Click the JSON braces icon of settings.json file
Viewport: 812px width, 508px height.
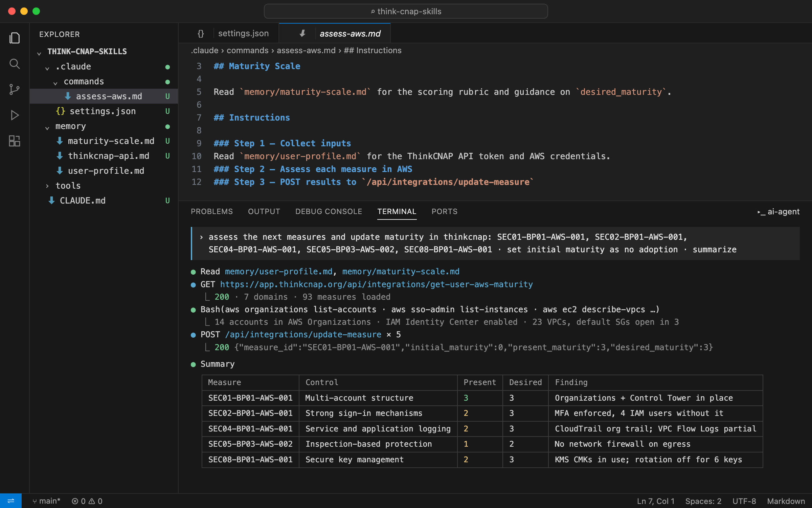pos(61,111)
